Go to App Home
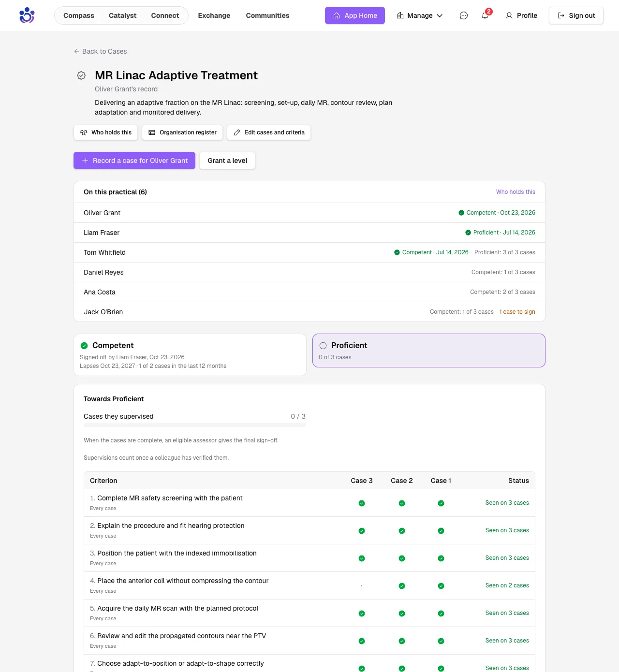The width and height of the screenshot is (619, 672). pos(355,15)
